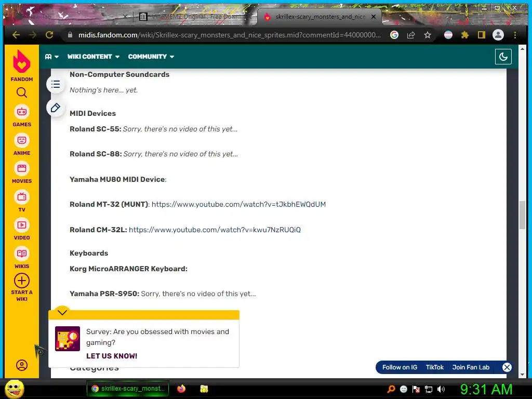Bookmark this page with the star
This screenshot has height=399, width=532.
(x=428, y=35)
